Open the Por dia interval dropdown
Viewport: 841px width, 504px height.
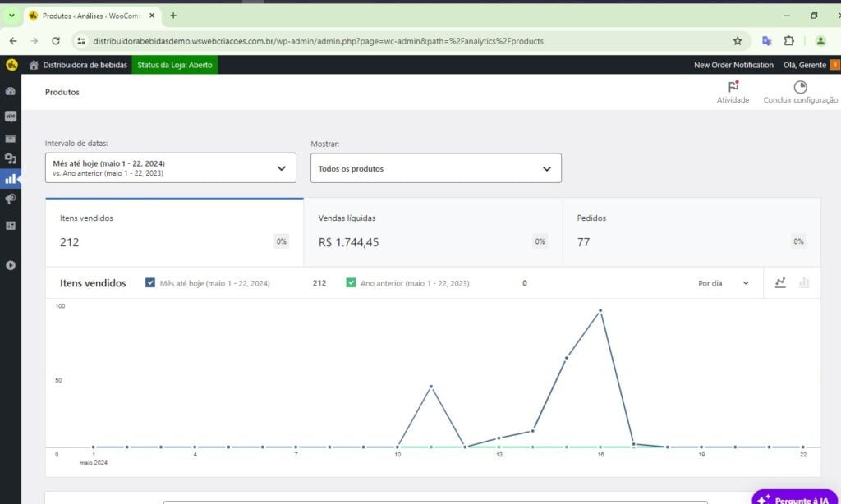(x=723, y=283)
